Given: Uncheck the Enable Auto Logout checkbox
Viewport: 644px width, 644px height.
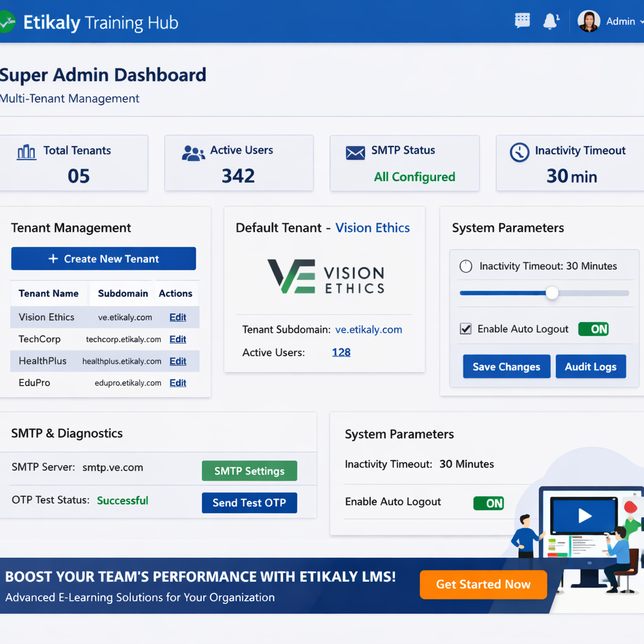Looking at the screenshot, I should (x=466, y=329).
